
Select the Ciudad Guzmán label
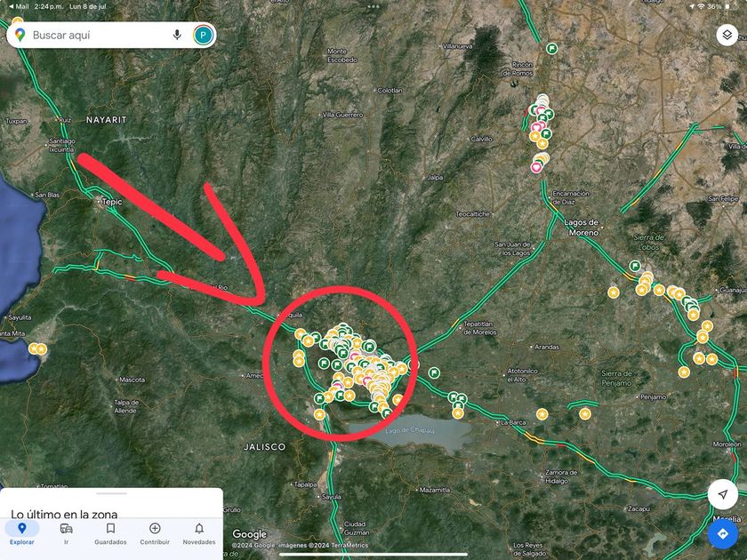point(356,528)
